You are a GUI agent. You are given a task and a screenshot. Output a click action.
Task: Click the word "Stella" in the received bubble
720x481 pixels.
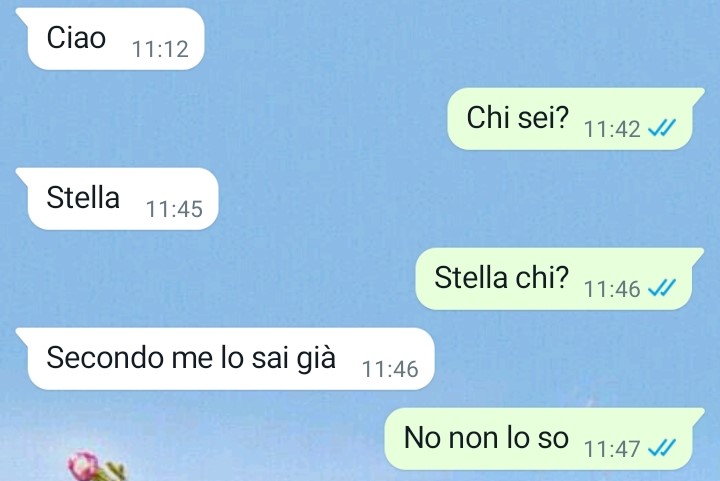[x=83, y=197]
